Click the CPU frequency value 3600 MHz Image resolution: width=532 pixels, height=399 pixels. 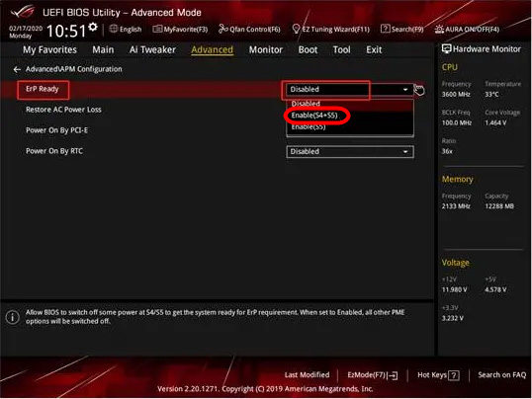[x=456, y=94]
